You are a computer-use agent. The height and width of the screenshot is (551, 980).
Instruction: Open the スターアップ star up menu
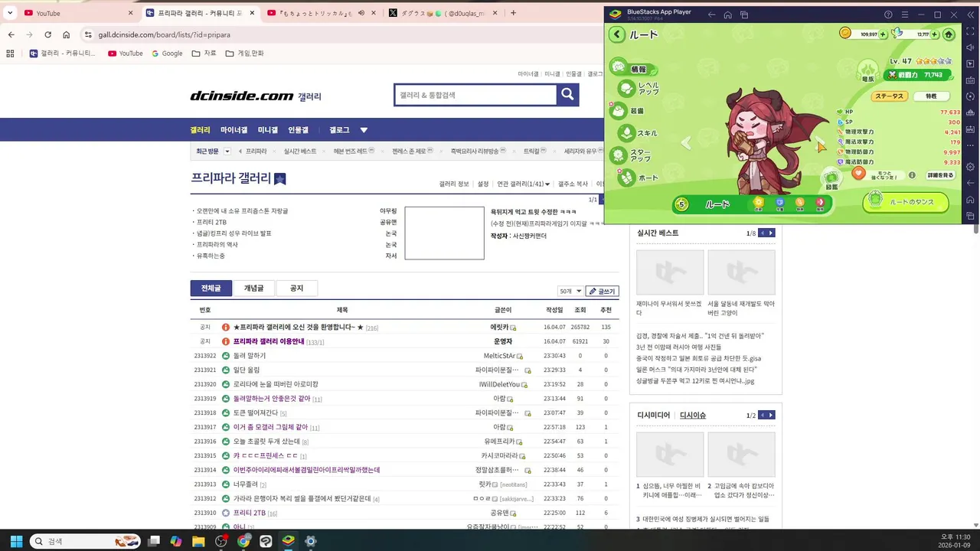click(x=630, y=155)
